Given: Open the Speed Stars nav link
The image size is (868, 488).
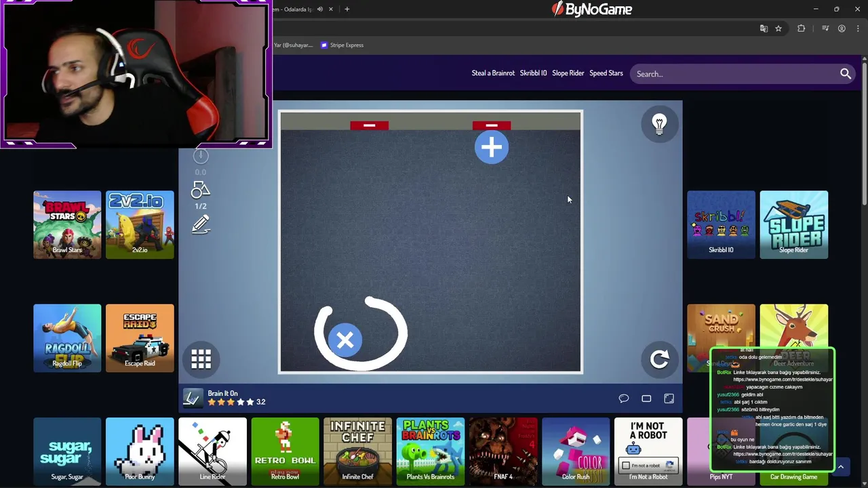Looking at the screenshot, I should tap(606, 73).
